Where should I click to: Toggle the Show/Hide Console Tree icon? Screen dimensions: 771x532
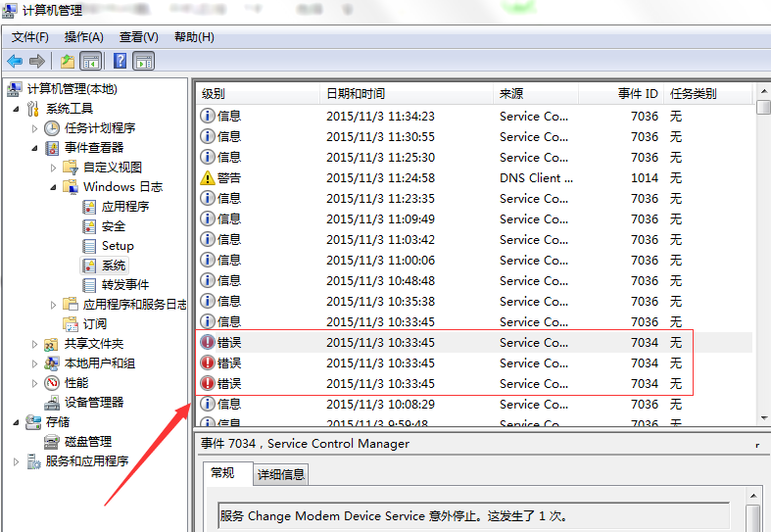(x=91, y=61)
